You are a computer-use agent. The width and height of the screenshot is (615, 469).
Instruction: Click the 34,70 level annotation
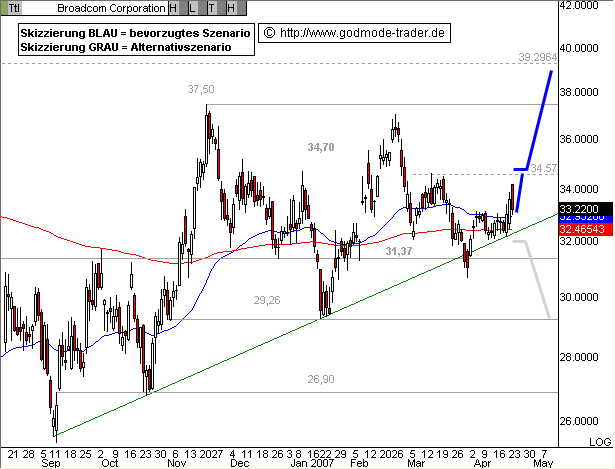320,148
